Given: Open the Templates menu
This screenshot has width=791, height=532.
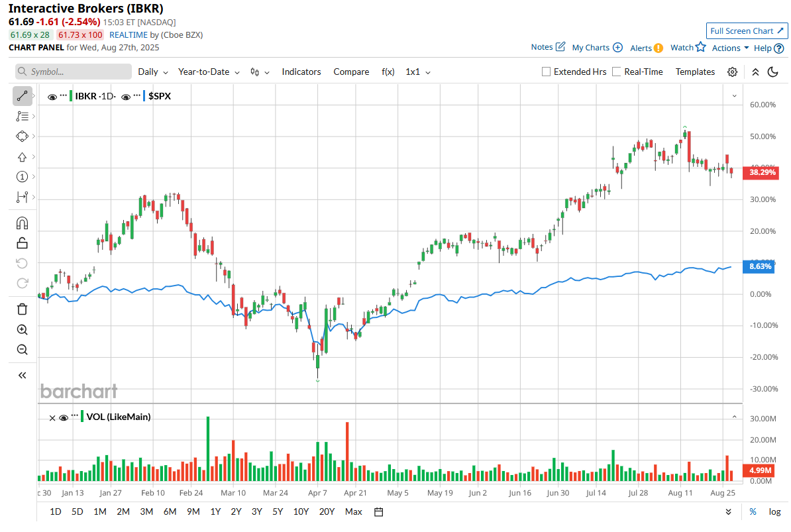Looking at the screenshot, I should [x=695, y=72].
